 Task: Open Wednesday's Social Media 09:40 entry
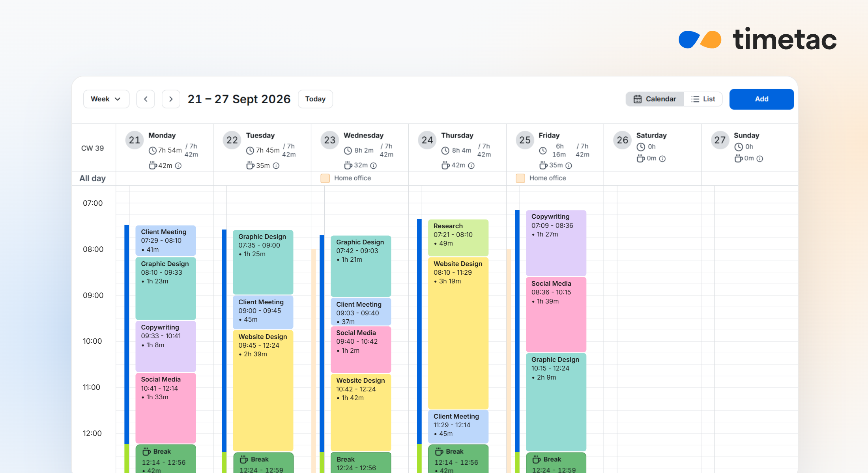pyautogui.click(x=361, y=349)
